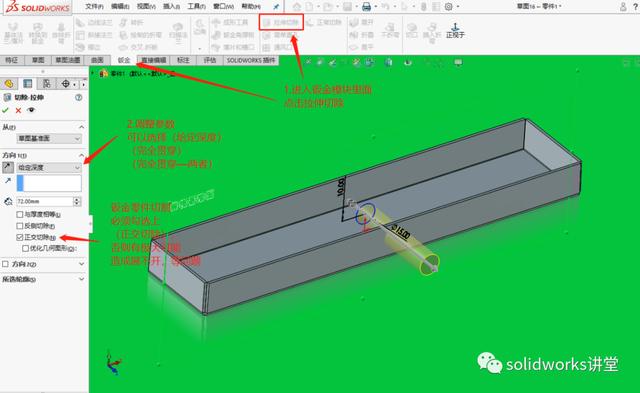This screenshot has height=393, width=640.
Task: Collapse the 方向 1 section chevron
Action: [x=81, y=155]
